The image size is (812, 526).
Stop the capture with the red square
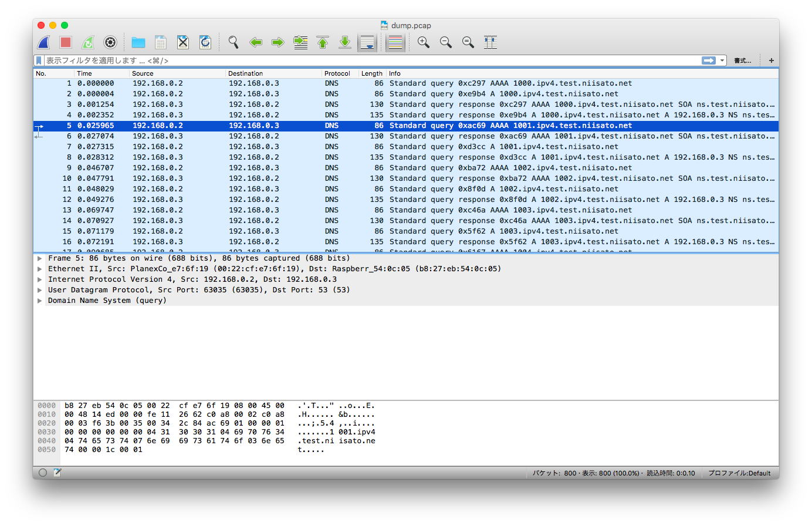pyautogui.click(x=66, y=42)
